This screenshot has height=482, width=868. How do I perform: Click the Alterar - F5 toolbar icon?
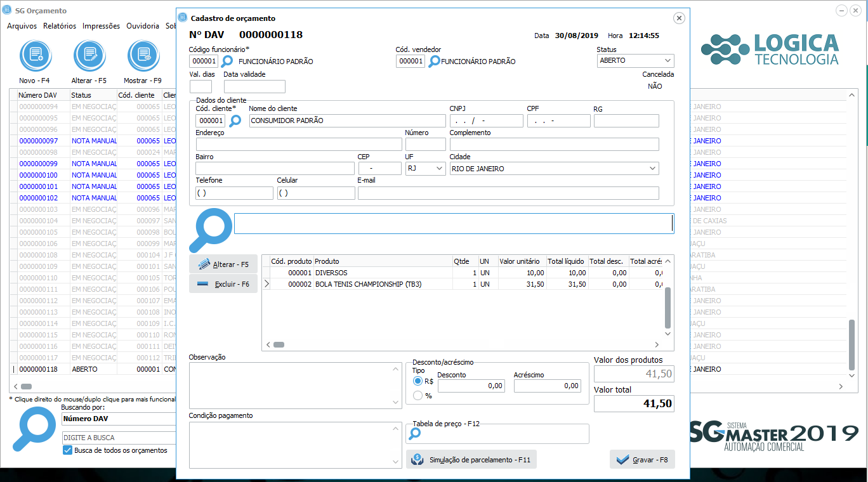pyautogui.click(x=89, y=55)
